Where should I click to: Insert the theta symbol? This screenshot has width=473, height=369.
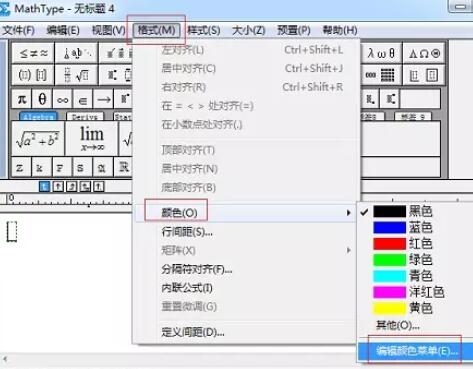click(x=42, y=99)
